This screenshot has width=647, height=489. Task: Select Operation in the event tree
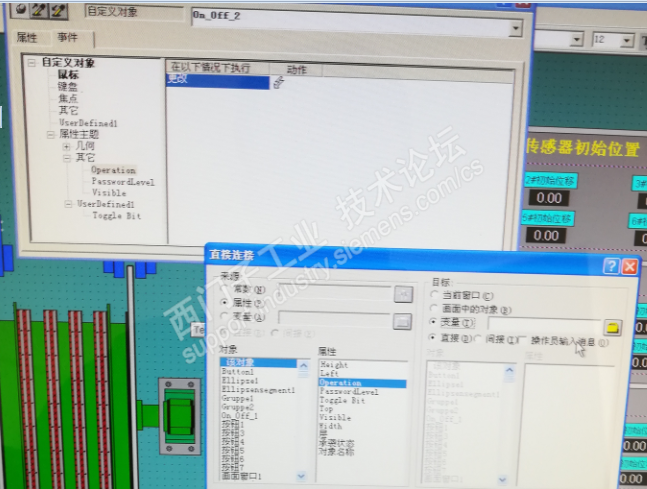(x=113, y=170)
